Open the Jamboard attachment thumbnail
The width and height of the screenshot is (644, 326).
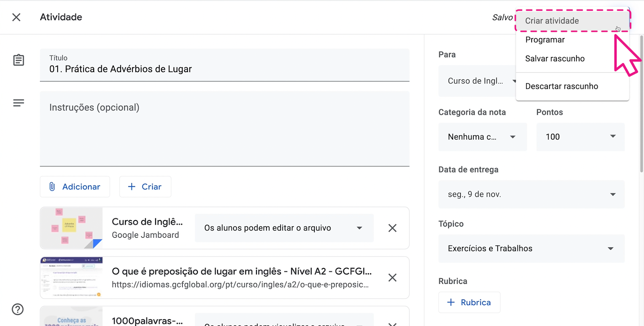(x=72, y=228)
